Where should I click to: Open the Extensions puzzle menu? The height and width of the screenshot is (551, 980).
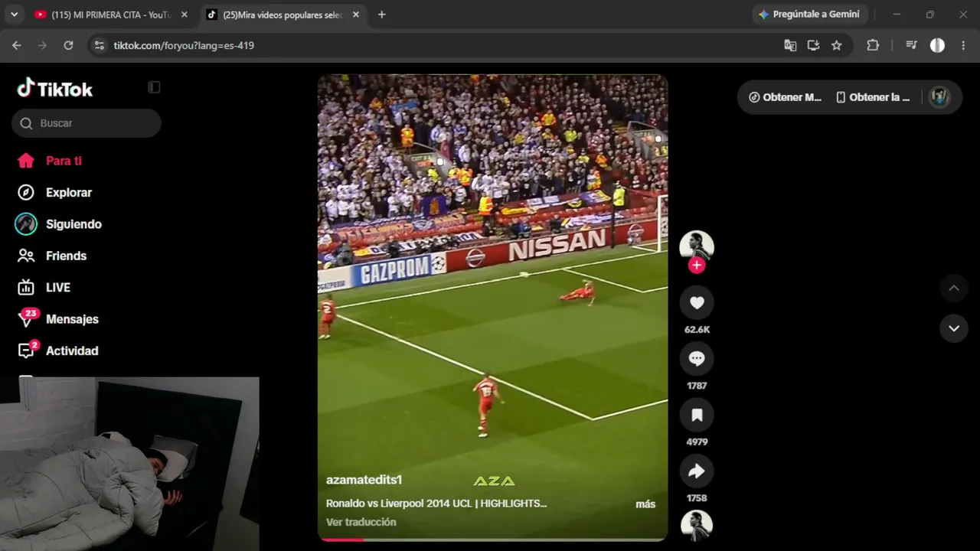pos(873,45)
